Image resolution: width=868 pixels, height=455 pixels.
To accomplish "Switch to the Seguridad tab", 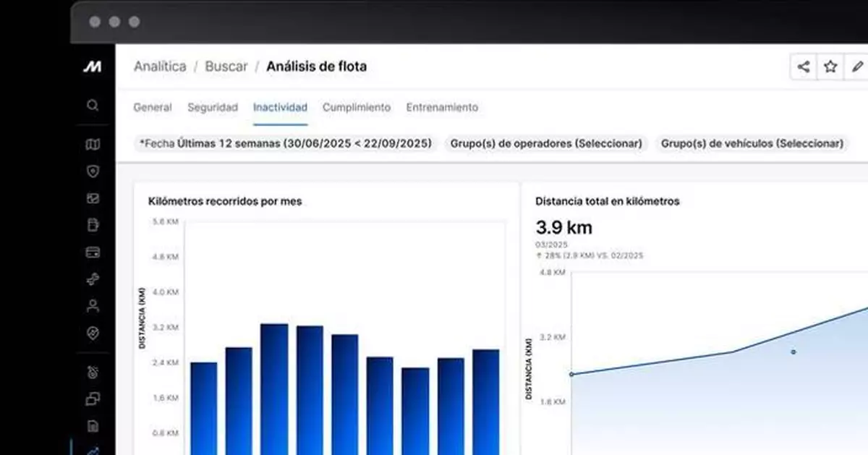I will pos(212,107).
